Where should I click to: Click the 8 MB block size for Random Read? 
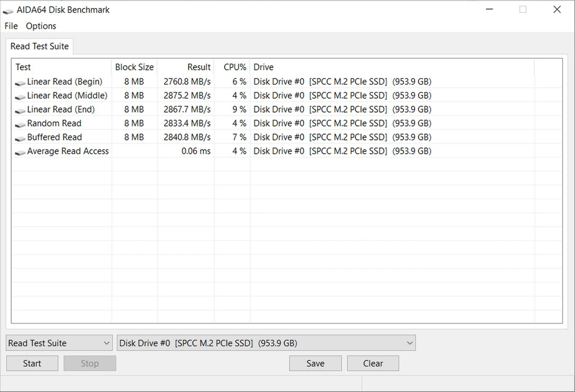(134, 123)
